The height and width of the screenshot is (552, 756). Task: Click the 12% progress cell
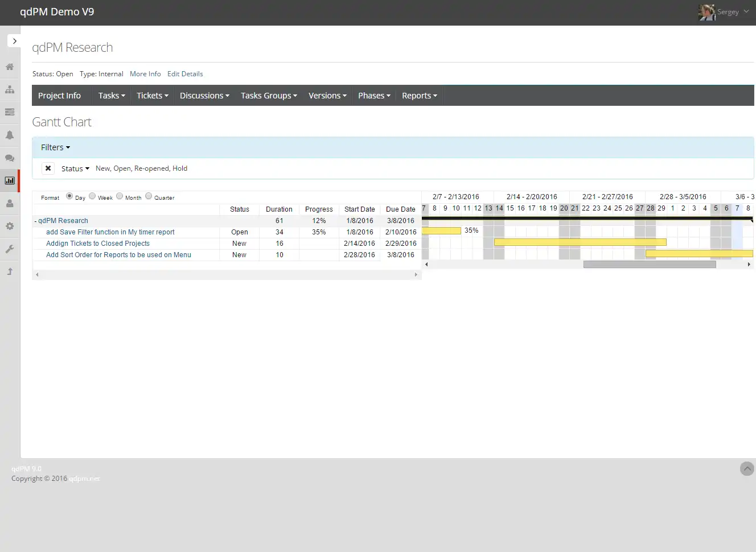click(x=319, y=221)
